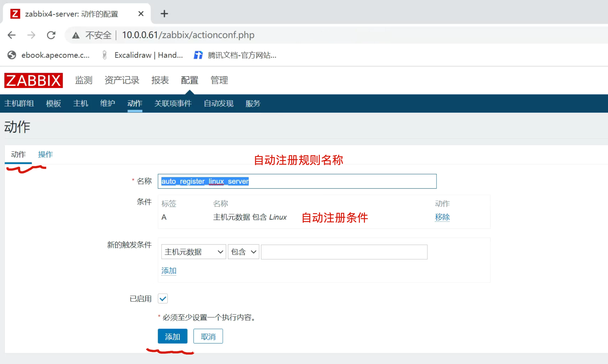Click the browser back arrow
The image size is (608, 364).
[x=12, y=35]
